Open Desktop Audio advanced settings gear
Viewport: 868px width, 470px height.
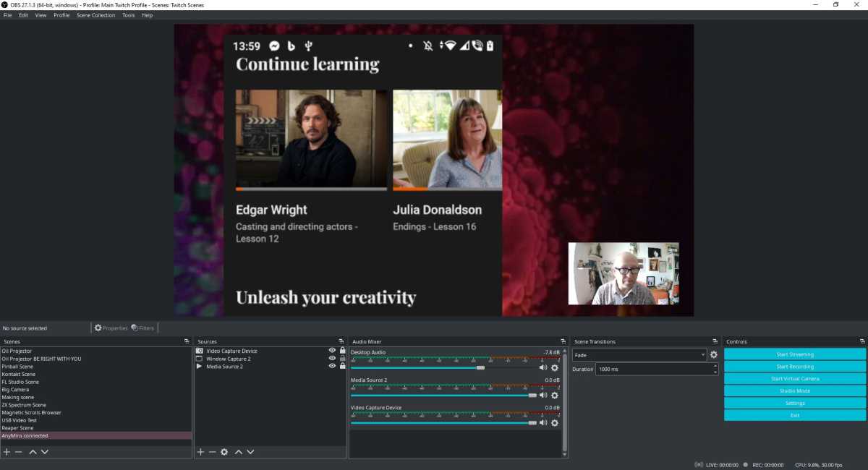coord(554,367)
